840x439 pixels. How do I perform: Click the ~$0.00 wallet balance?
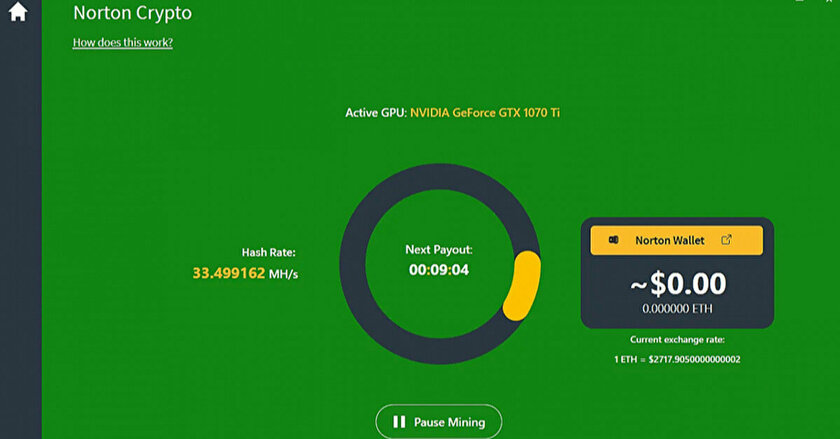pyautogui.click(x=677, y=284)
